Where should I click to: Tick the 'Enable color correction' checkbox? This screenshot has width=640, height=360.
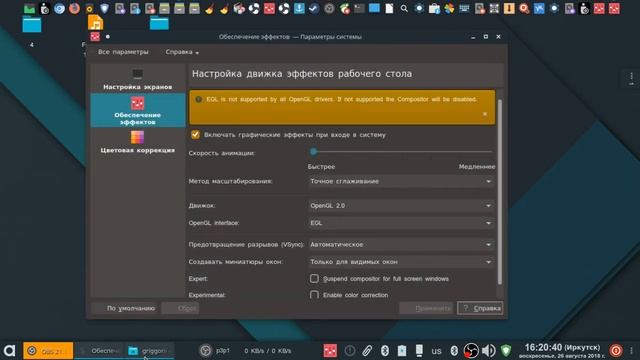pos(314,295)
